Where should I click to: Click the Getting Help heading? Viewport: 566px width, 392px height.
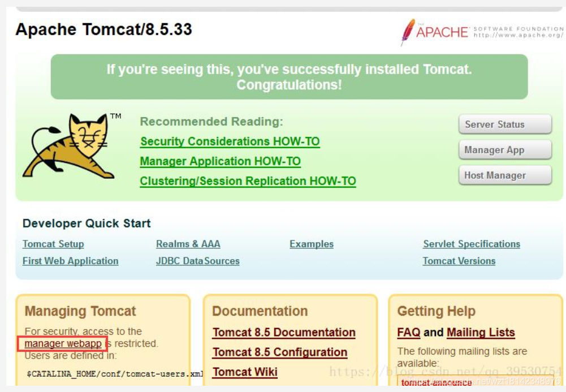[x=436, y=311]
